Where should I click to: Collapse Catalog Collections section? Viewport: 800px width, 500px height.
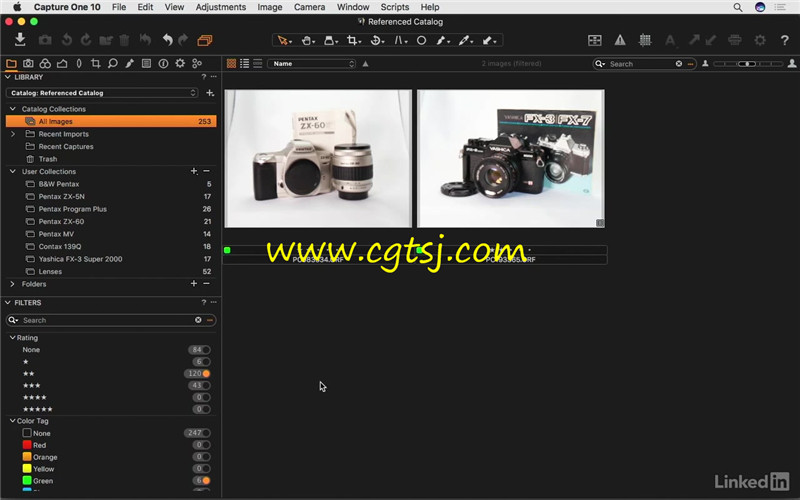pos(13,109)
